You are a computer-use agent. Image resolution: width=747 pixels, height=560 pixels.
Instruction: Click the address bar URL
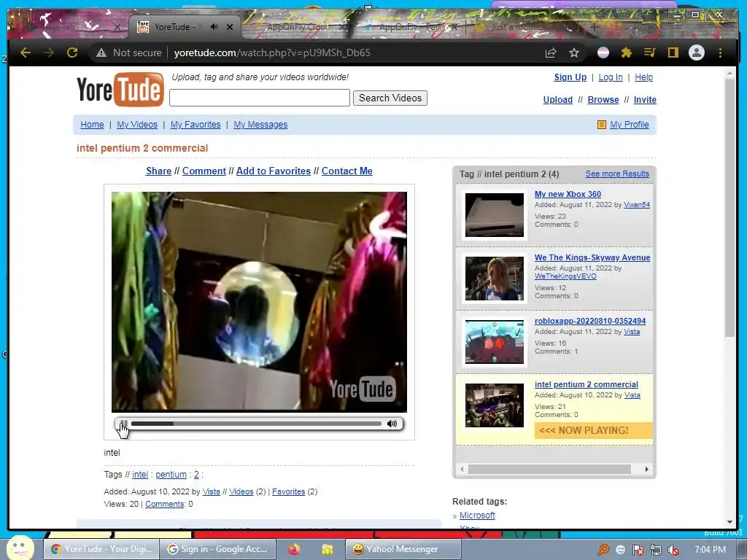272,52
